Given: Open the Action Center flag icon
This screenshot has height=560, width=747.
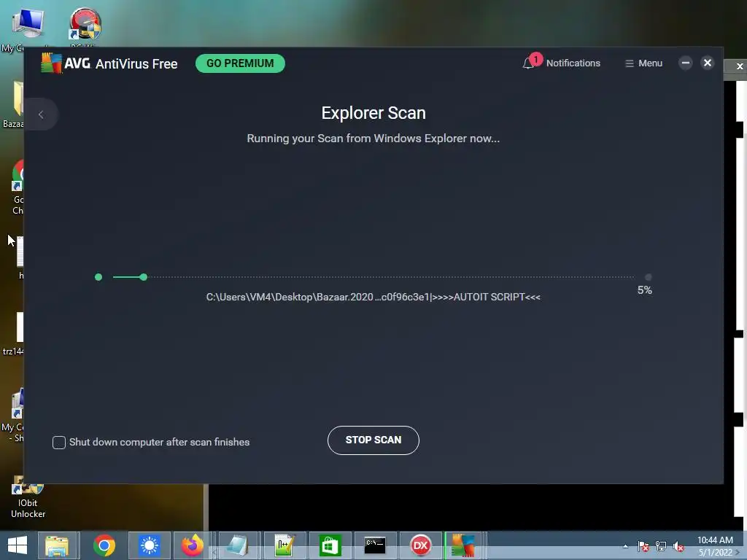Looking at the screenshot, I should [x=643, y=546].
